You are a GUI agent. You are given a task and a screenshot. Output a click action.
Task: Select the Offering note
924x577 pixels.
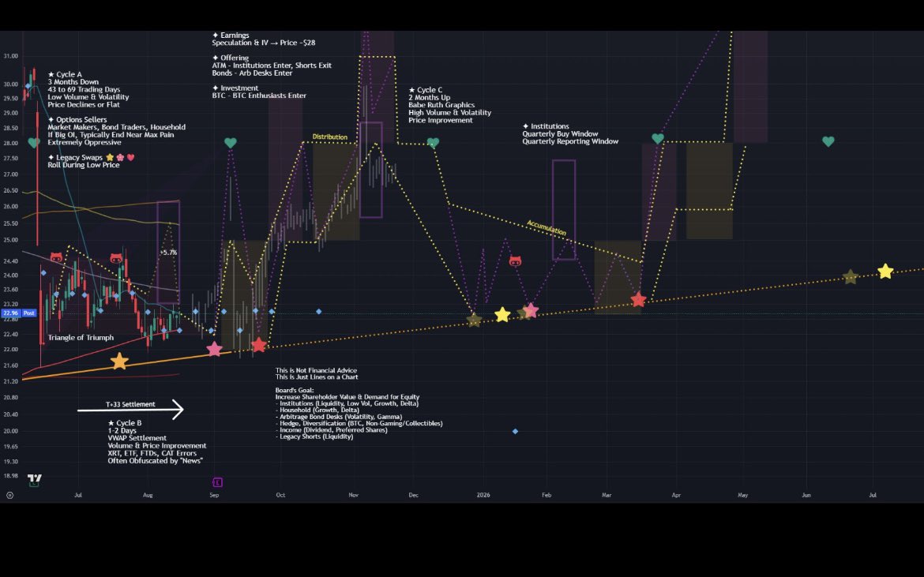[x=272, y=66]
